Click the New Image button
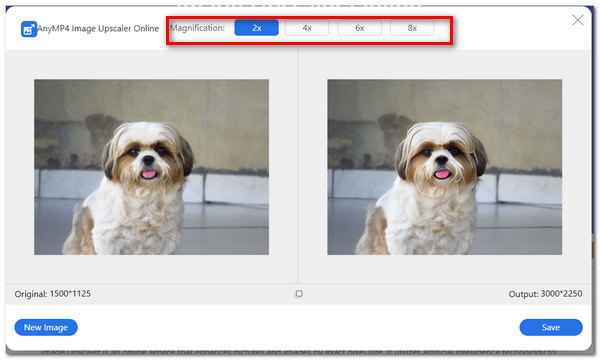Screen dimensions: 600x360 click(x=46, y=327)
